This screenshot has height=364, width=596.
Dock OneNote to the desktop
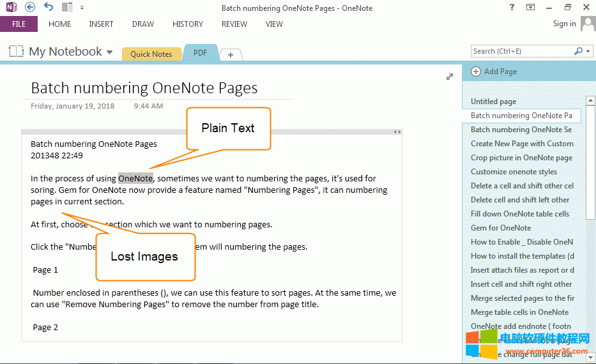coord(67,7)
